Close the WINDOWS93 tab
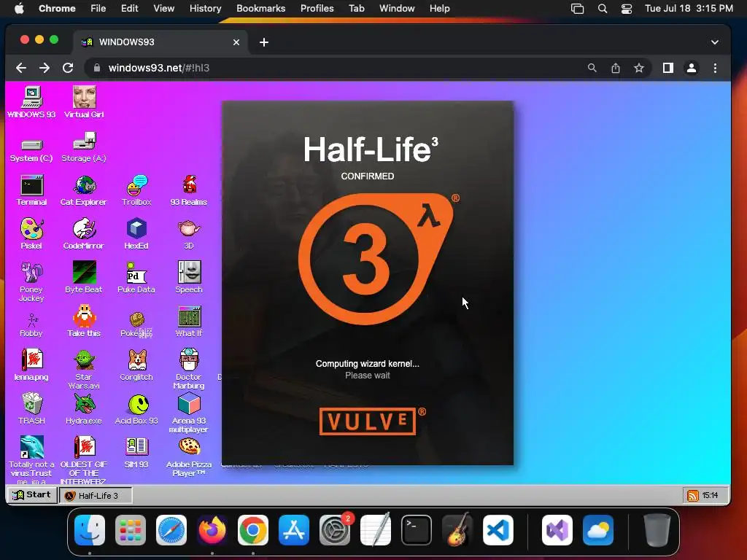Image resolution: width=747 pixels, height=560 pixels. [236, 42]
